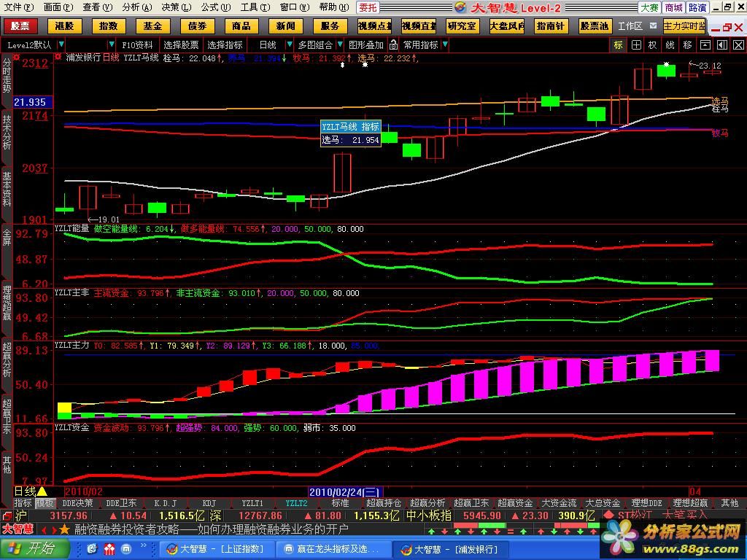This screenshot has width=747, height=560.
Task: Select the red 股票 toolbar button
Action: (20, 26)
